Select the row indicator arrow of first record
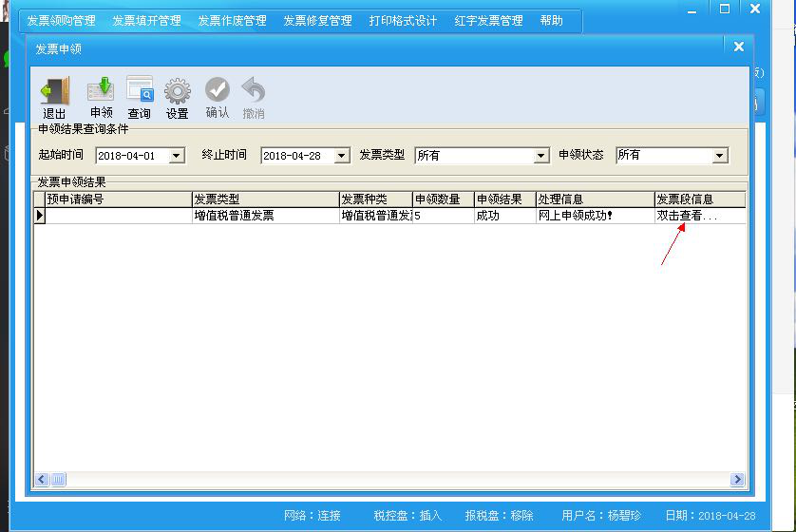This screenshot has width=796, height=532. [x=40, y=216]
